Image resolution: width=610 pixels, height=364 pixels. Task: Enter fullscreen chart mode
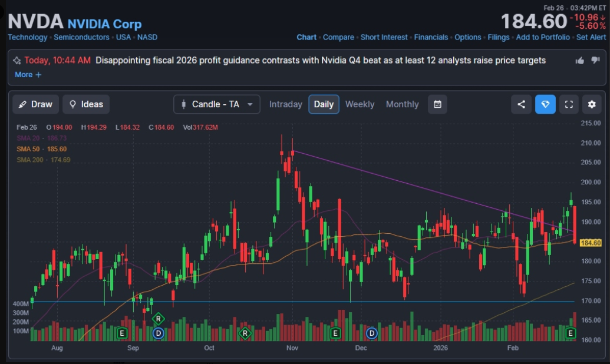(569, 104)
